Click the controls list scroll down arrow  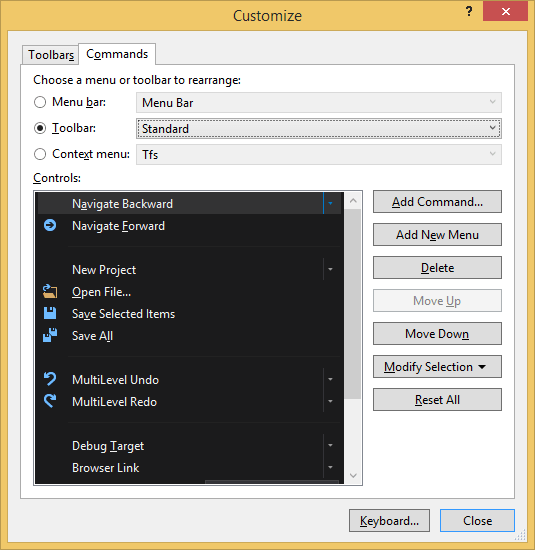tap(353, 475)
